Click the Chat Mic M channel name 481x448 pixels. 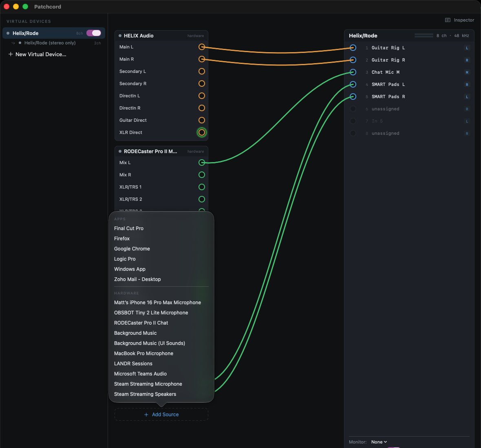pyautogui.click(x=385, y=72)
